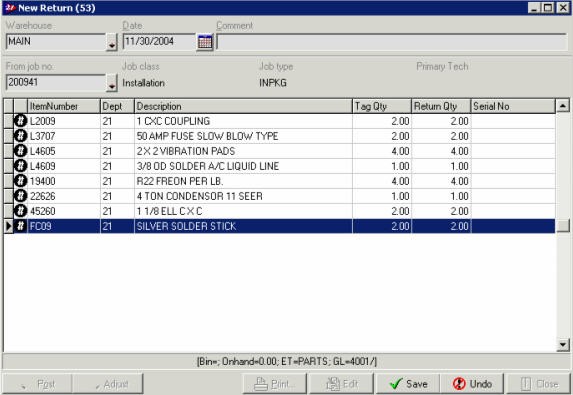Click Return Qty cell for 22626
The image size is (573, 395).
[x=441, y=196]
